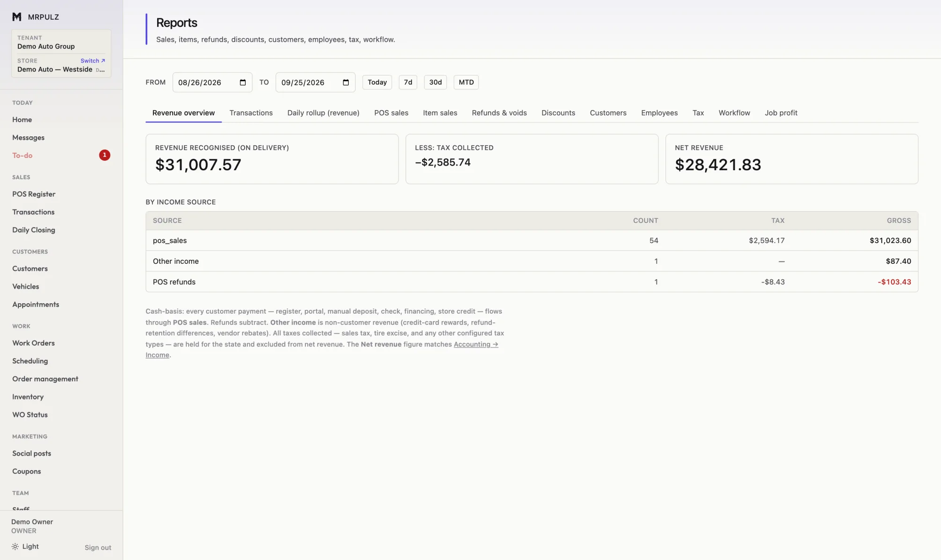Select the MTD date range
This screenshot has width=941, height=560.
[x=466, y=82]
